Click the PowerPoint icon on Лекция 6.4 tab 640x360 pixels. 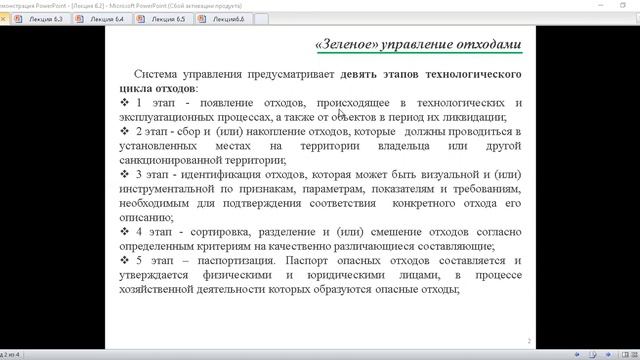(79, 19)
